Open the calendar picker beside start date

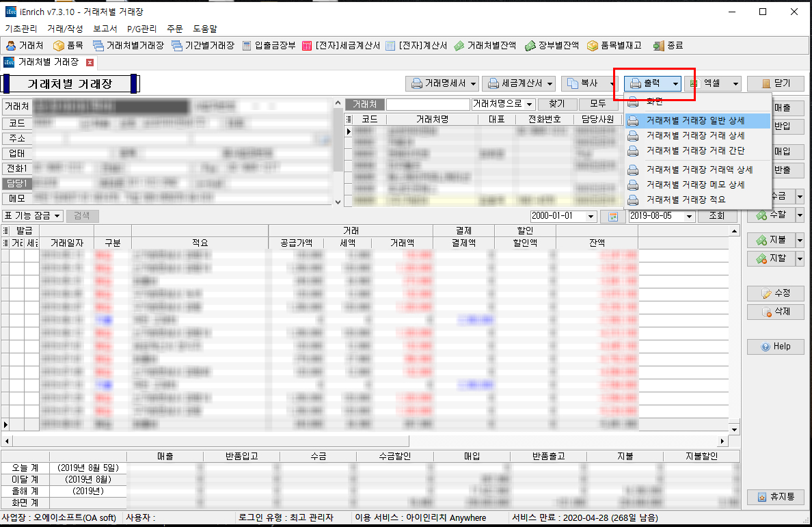point(608,217)
